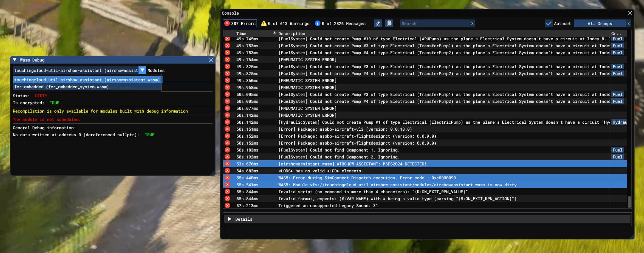Viewport: 644px width, 253px height.
Task: Click into the console Search field
Action: point(434,24)
